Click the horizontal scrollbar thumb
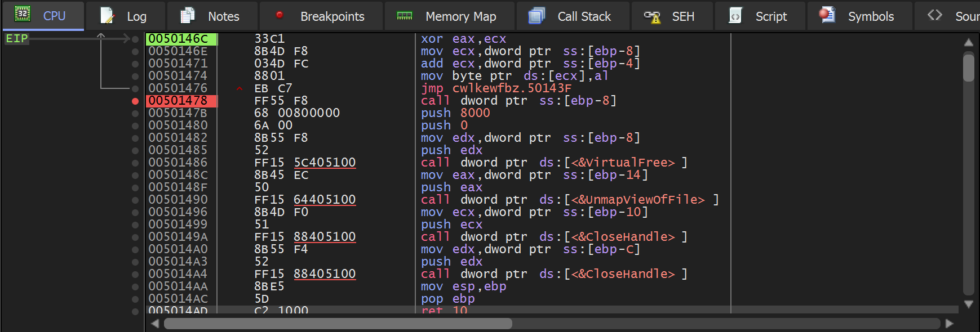 pos(338,324)
